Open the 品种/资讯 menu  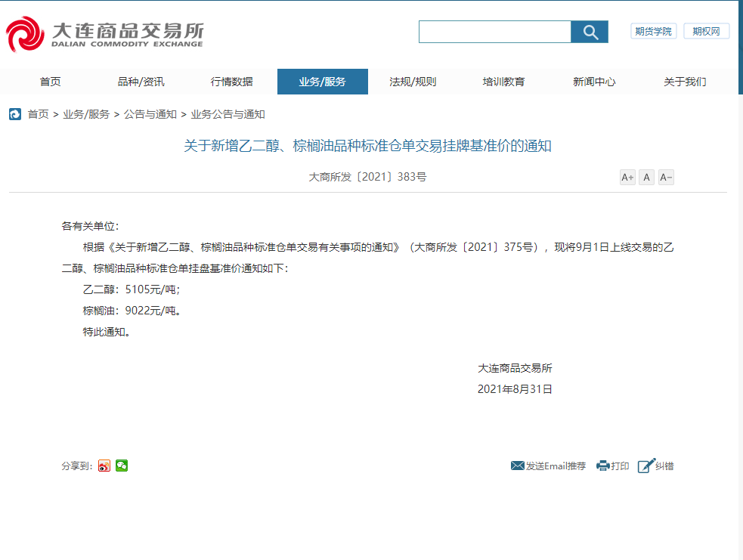click(x=141, y=82)
